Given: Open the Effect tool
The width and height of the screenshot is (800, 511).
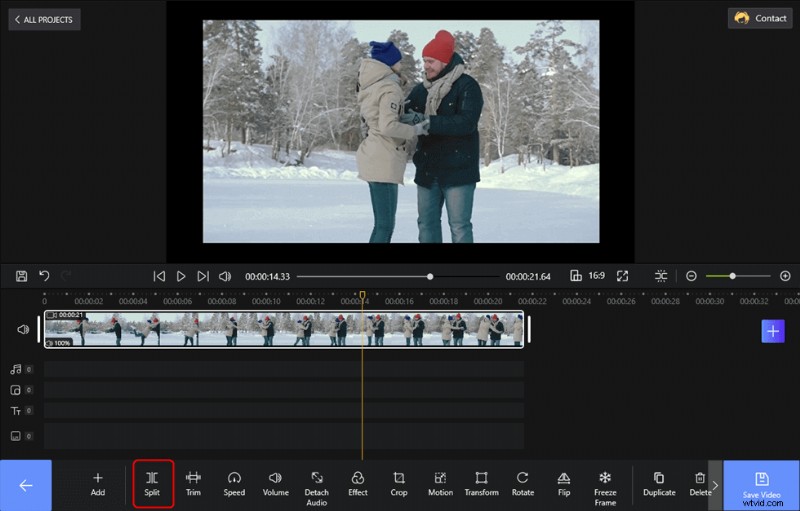Looking at the screenshot, I should (x=358, y=484).
